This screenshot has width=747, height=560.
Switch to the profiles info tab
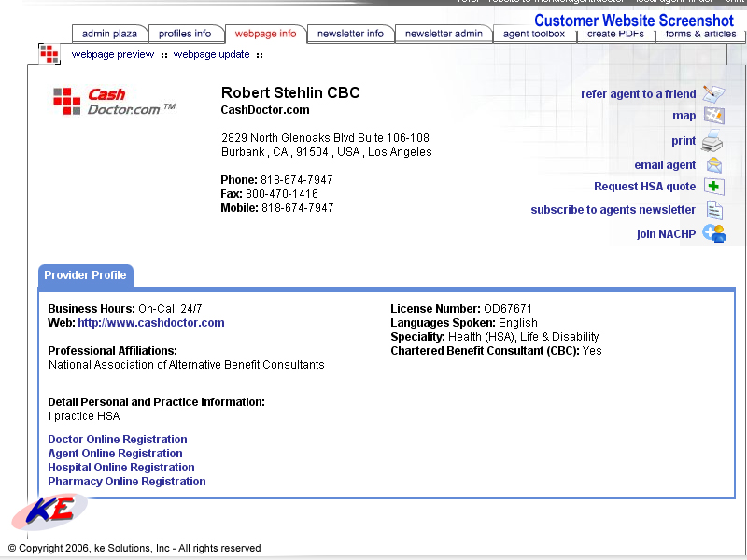pyautogui.click(x=185, y=34)
